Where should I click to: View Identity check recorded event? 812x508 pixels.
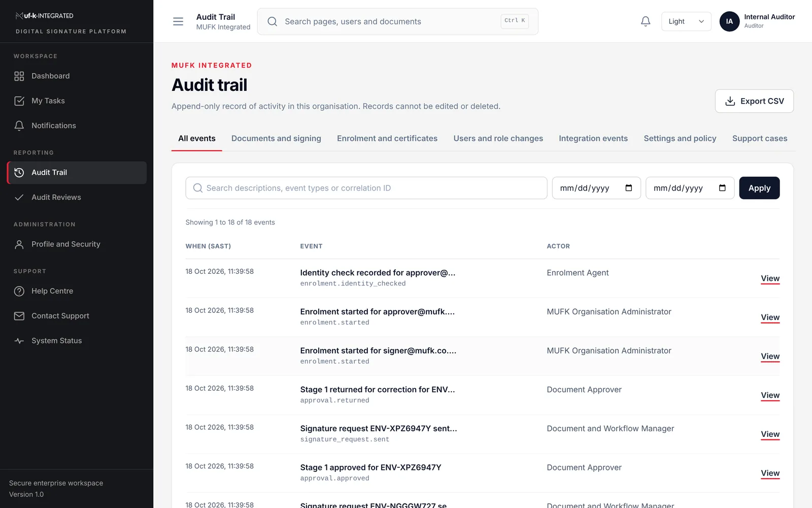point(770,278)
